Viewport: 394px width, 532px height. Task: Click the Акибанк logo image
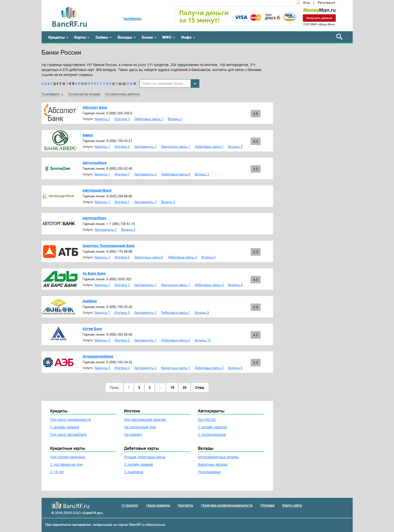[x=58, y=307]
